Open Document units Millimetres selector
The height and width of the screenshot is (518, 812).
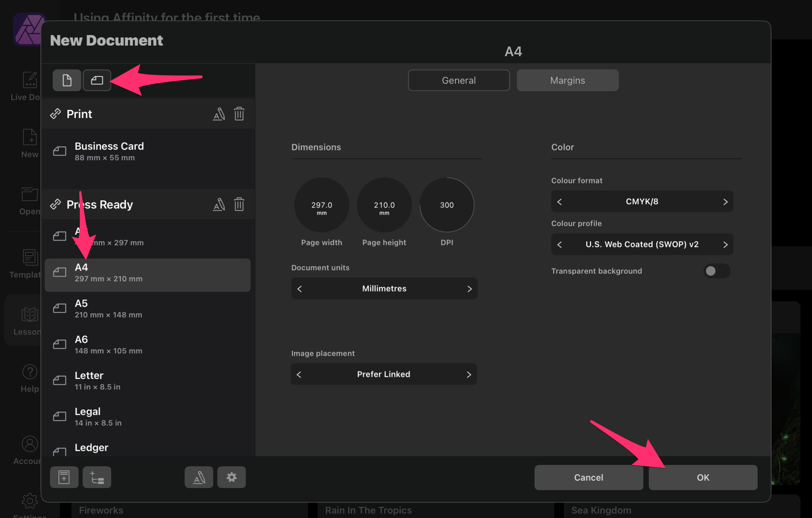[384, 288]
